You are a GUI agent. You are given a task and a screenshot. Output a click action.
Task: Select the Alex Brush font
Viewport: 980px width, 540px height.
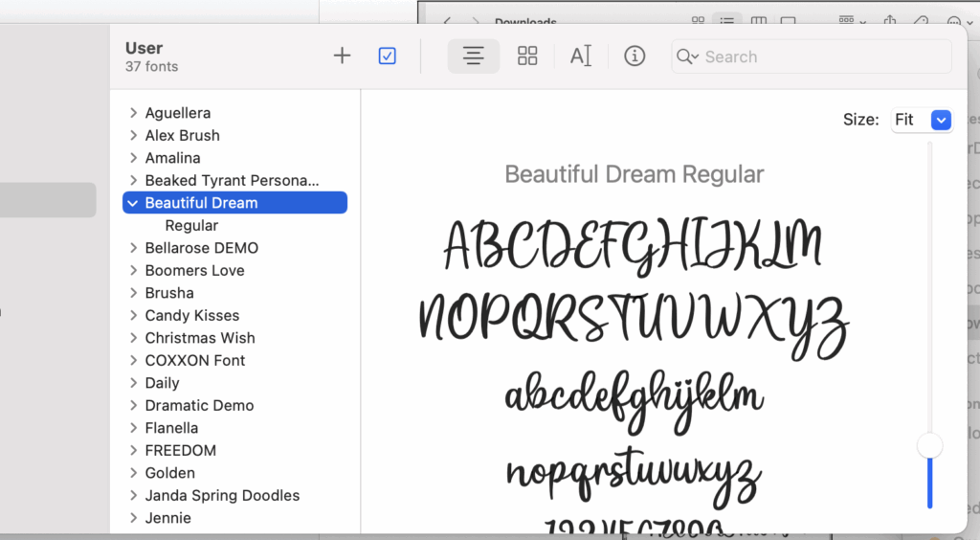[182, 136]
